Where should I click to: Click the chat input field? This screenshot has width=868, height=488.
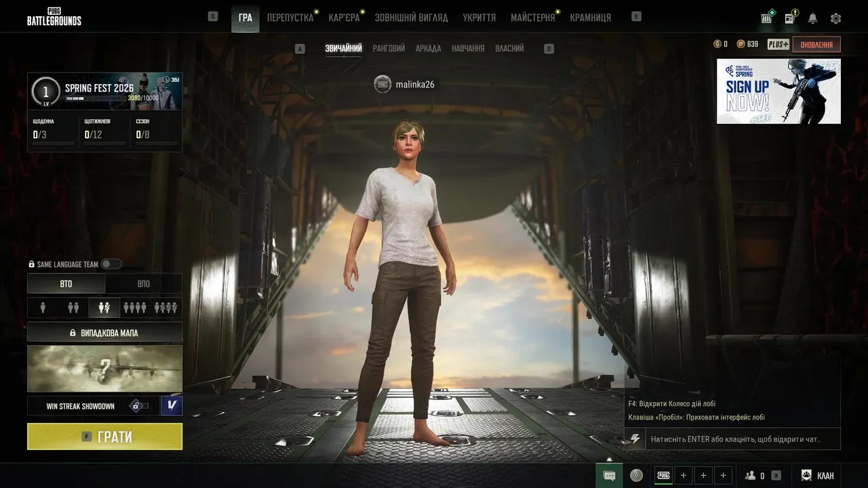[742, 439]
